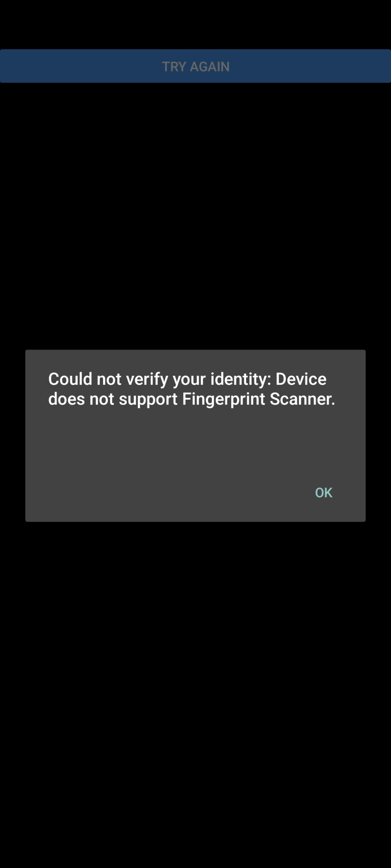Start identity verification again via TRY AGAIN

point(195,66)
